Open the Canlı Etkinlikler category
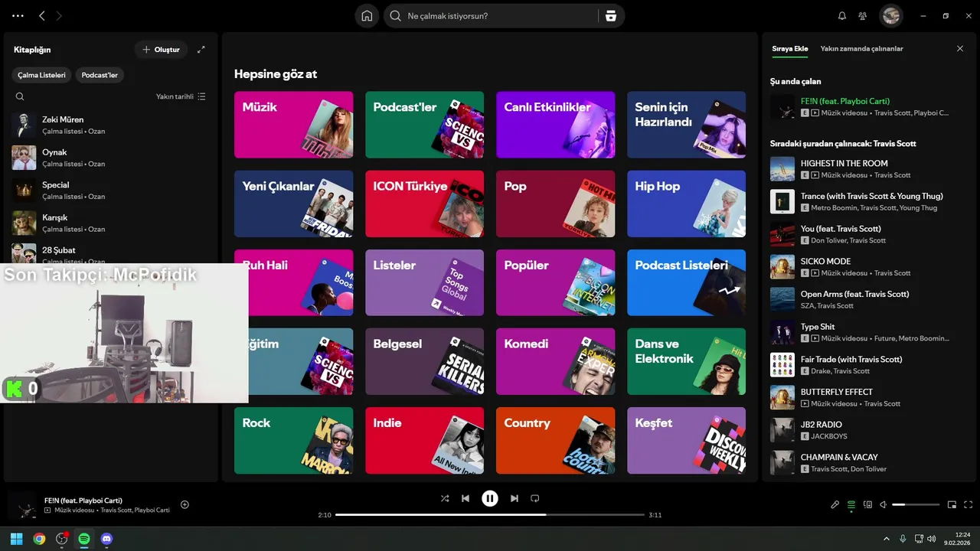 tap(555, 125)
